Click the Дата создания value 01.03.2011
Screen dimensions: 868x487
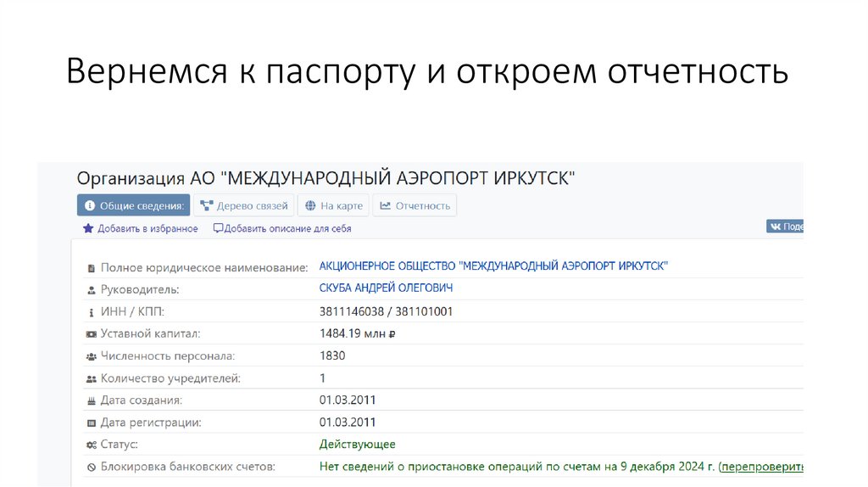(347, 400)
